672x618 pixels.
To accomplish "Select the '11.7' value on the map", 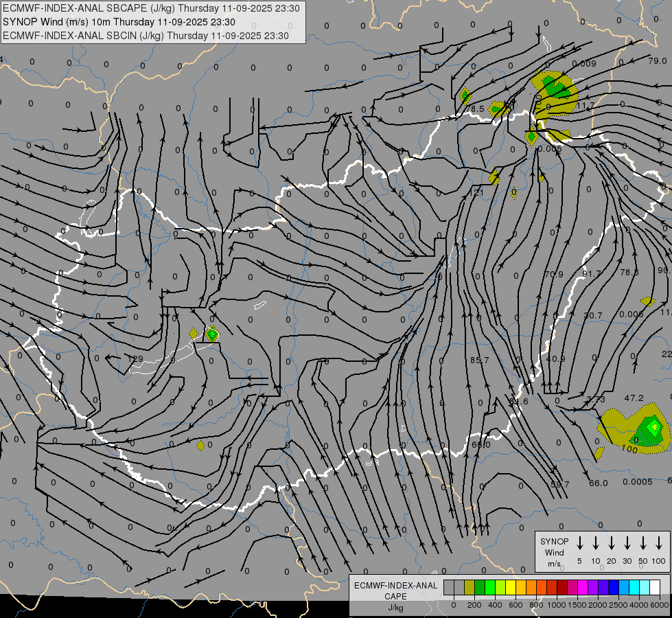I will [586, 106].
